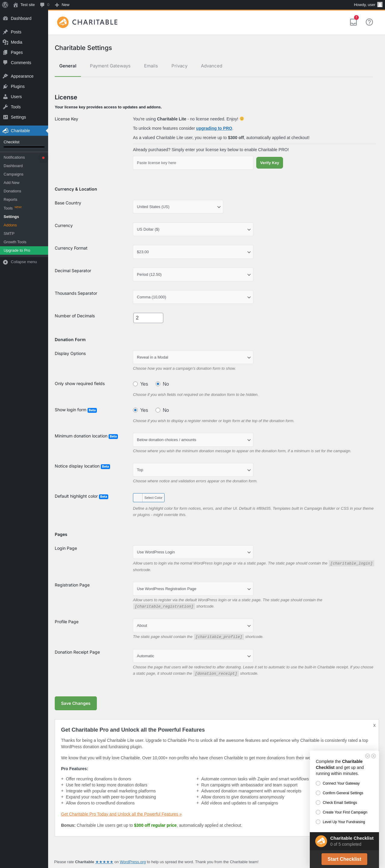Viewport: 385px width, 868px height.
Task: Click the Save Changes button
Action: tap(76, 703)
